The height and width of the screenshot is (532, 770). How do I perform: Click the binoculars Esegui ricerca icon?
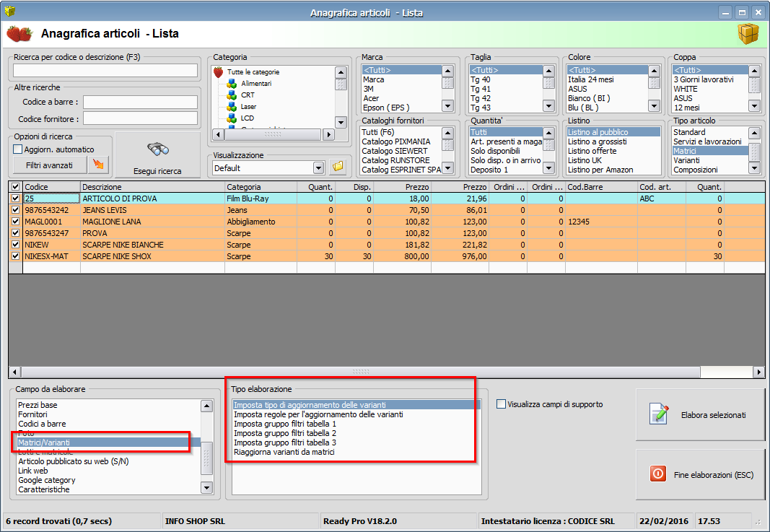pos(157,149)
